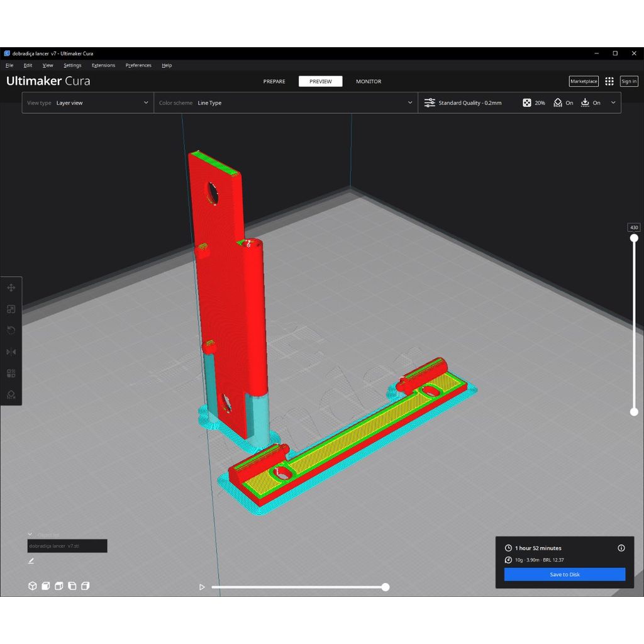Click the Save to Disk button

point(564,574)
